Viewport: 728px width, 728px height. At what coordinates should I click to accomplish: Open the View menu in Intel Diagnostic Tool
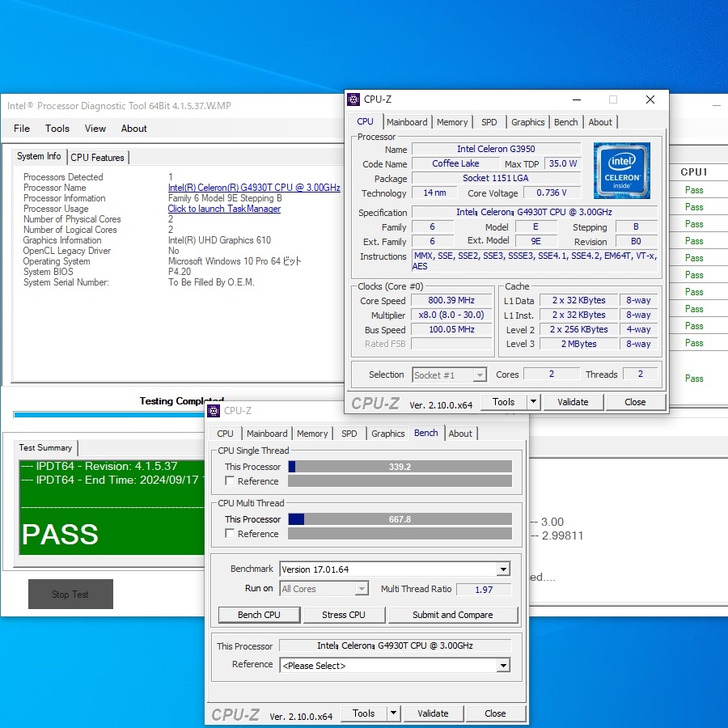coord(95,129)
